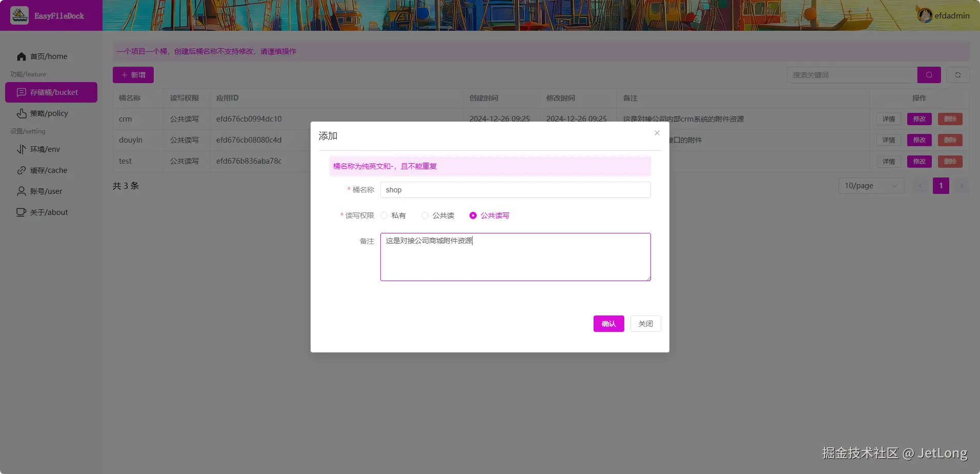Click the 确认 confirm button
Image resolution: width=980 pixels, height=474 pixels.
pyautogui.click(x=609, y=324)
